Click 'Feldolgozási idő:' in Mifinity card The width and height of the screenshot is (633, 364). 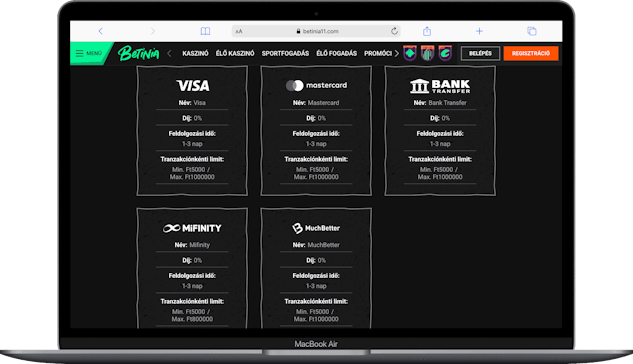point(192,276)
